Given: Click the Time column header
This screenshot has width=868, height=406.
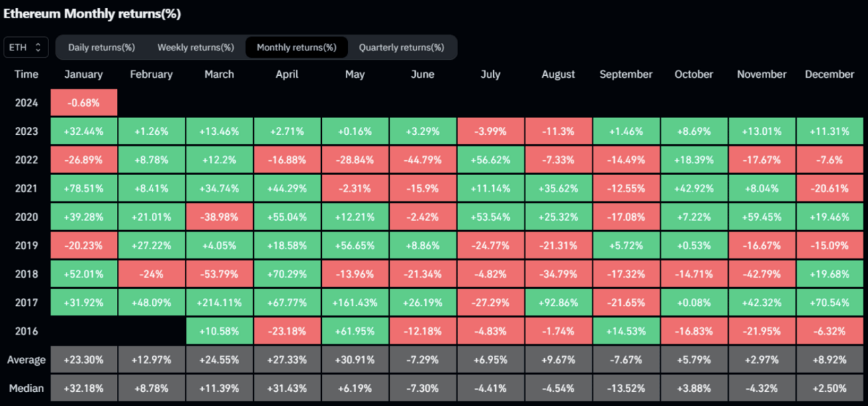Looking at the screenshot, I should tap(26, 74).
